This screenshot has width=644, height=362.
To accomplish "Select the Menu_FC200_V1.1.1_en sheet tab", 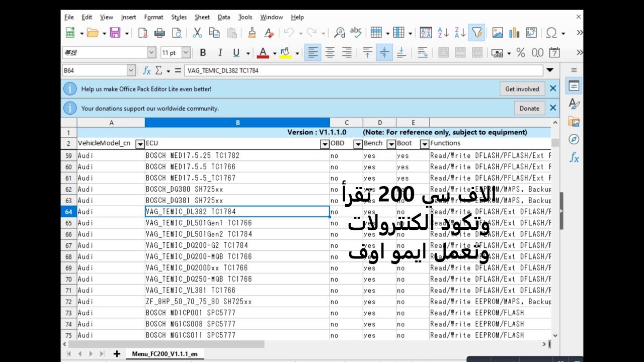I will click(x=165, y=354).
